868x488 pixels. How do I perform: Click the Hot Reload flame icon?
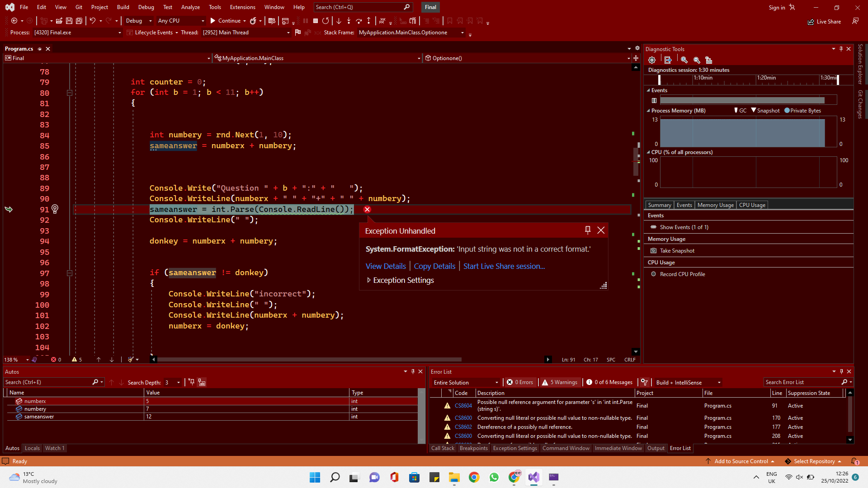[253, 21]
